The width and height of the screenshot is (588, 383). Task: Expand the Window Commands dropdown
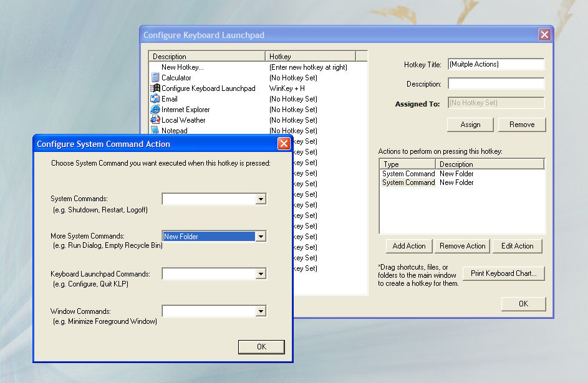coord(261,311)
